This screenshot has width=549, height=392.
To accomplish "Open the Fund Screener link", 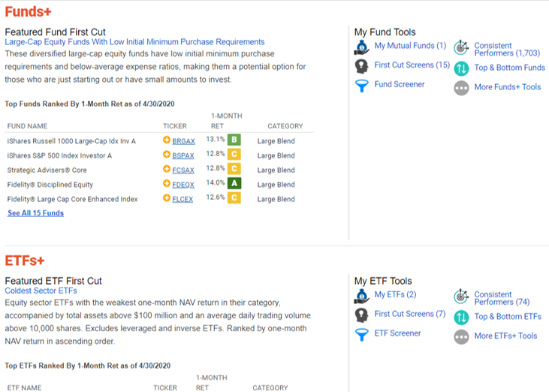I will (x=400, y=84).
